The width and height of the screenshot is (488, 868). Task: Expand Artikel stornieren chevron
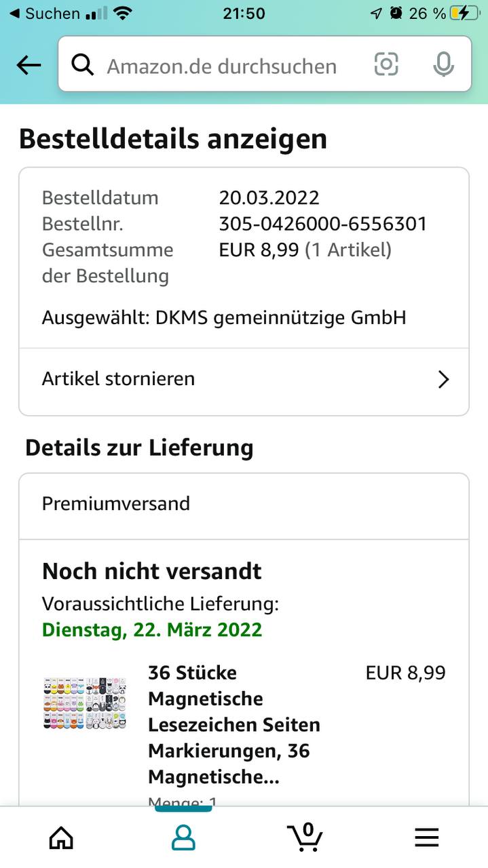(444, 379)
